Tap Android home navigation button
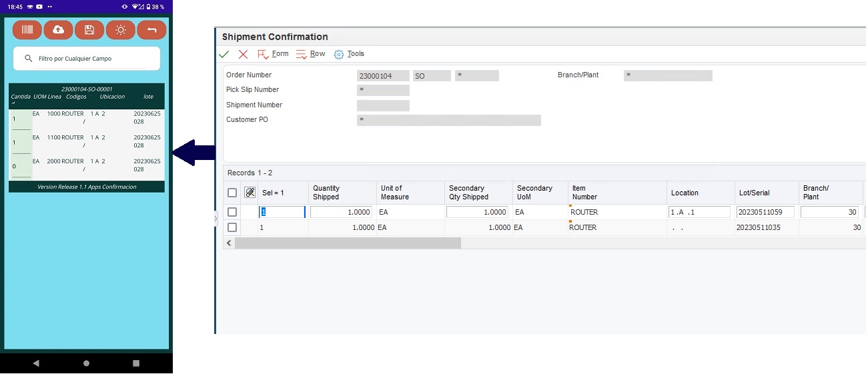Viewport: 868px width, 374px height. (x=86, y=363)
